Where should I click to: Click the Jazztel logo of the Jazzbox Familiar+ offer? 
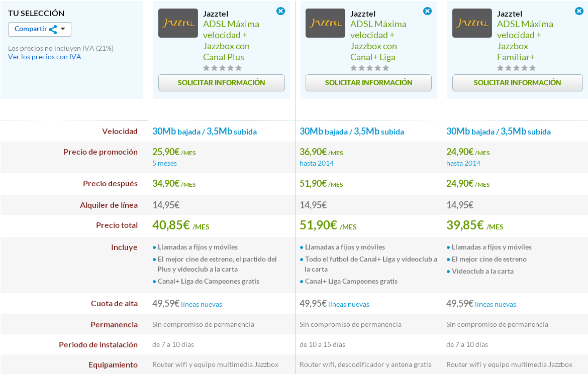coord(472,23)
